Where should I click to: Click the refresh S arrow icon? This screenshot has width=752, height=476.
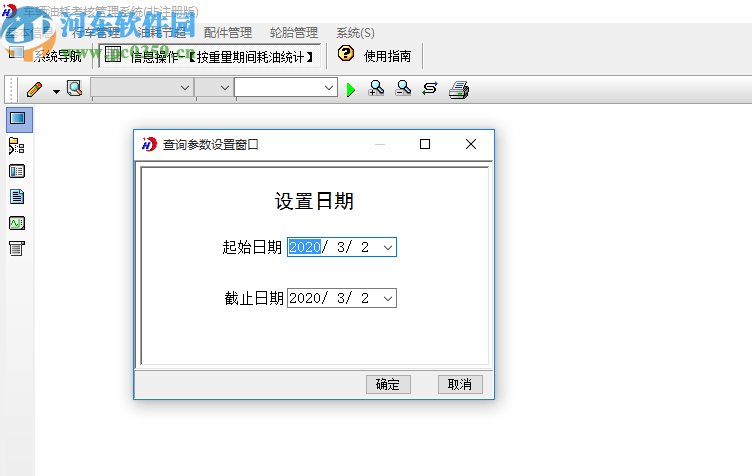[430, 89]
